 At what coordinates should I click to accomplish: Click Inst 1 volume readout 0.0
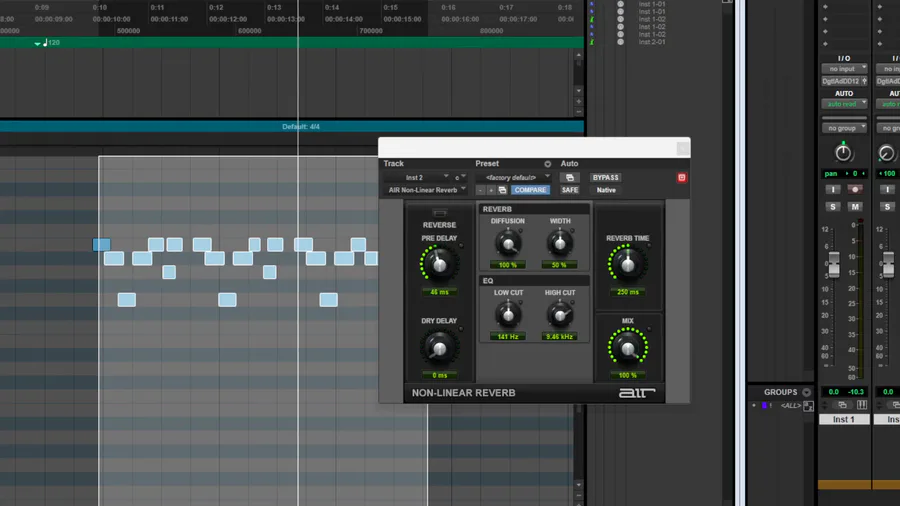[833, 392]
